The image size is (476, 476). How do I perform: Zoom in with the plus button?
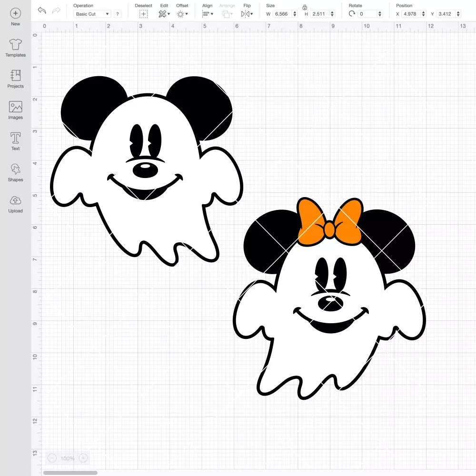[x=83, y=458]
